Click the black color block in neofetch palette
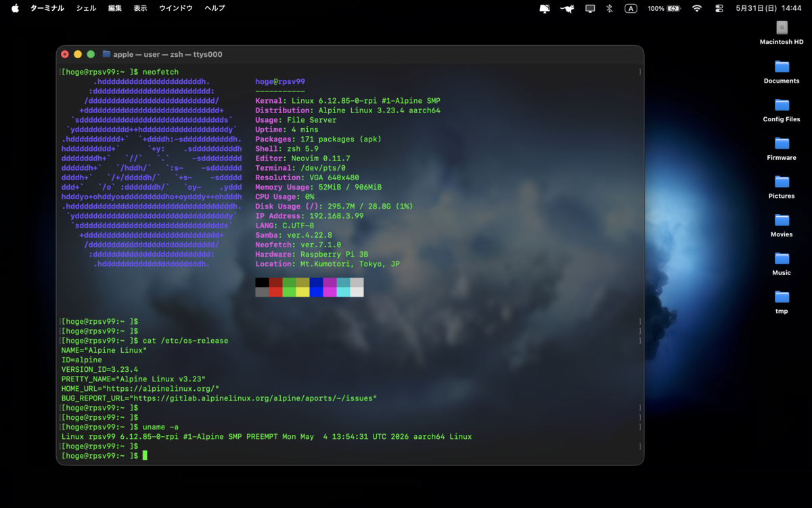This screenshot has width=812, height=508. click(262, 282)
